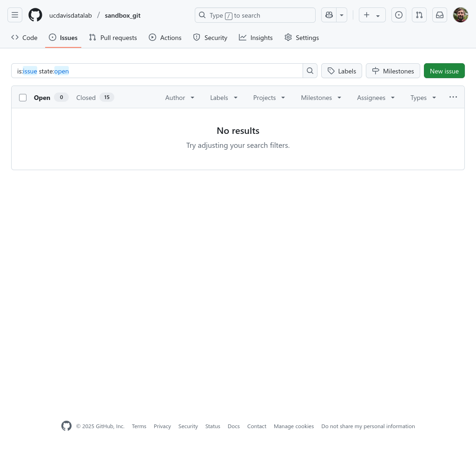Image resolution: width=476 pixels, height=450 pixels.
Task: Expand the Milestones filter dropdown in list header
Action: [321, 98]
